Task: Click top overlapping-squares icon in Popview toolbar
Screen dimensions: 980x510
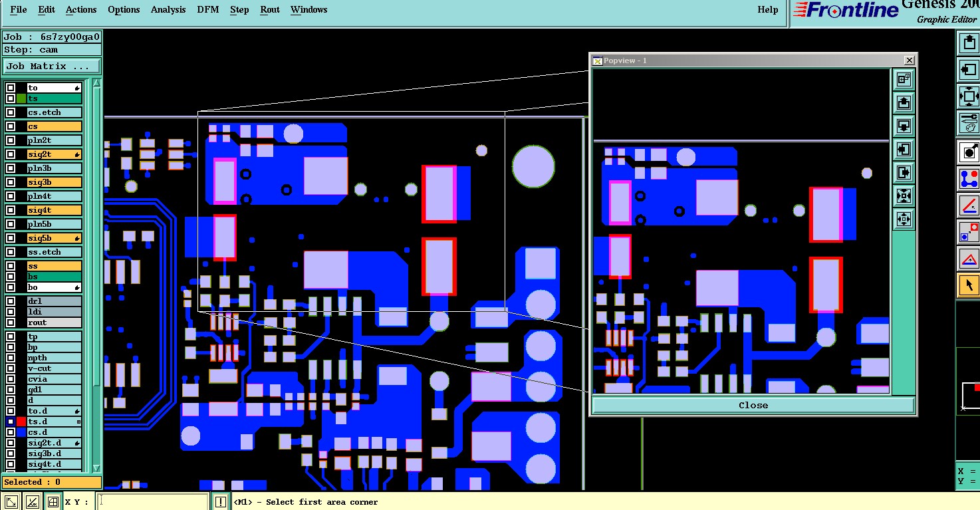Action: tap(904, 80)
